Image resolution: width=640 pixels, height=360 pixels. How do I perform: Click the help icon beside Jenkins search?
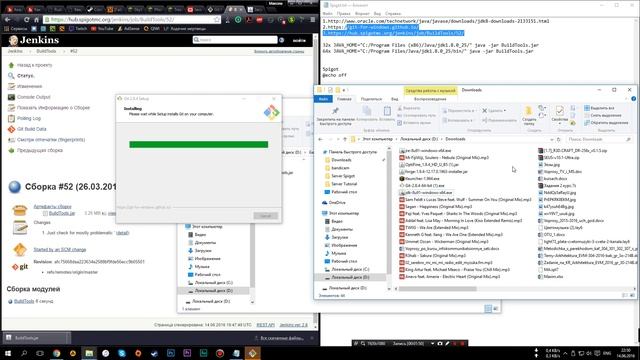point(282,40)
